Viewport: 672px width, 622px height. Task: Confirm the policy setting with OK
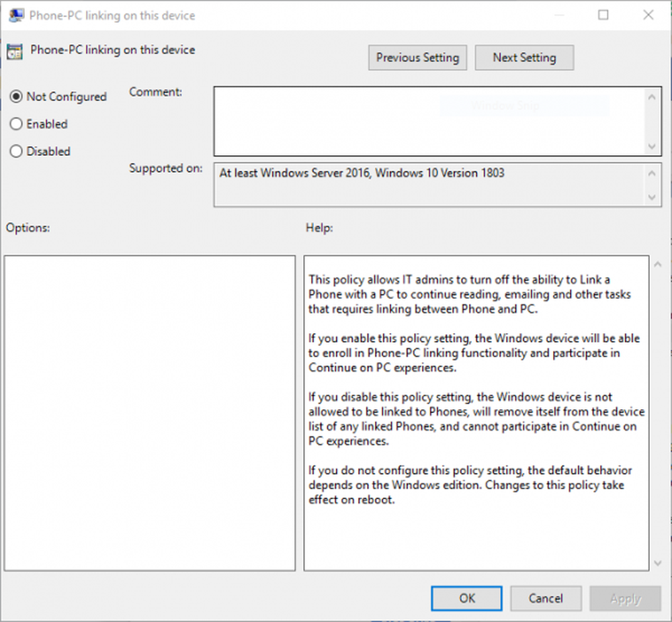466,598
